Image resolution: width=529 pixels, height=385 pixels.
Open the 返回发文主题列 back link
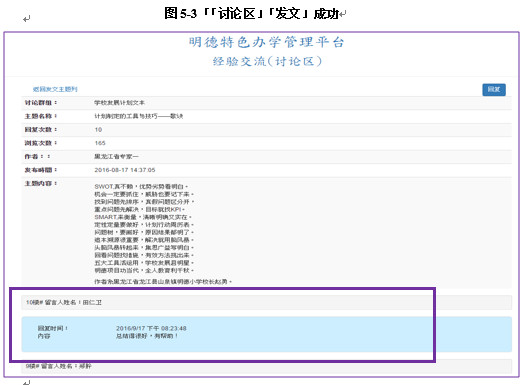click(55, 89)
